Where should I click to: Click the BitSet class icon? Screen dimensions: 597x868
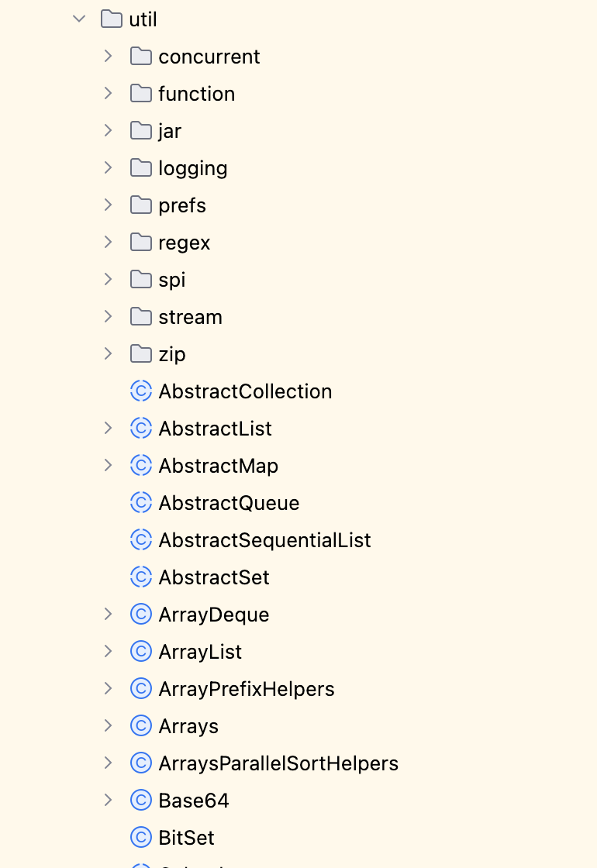tap(140, 838)
